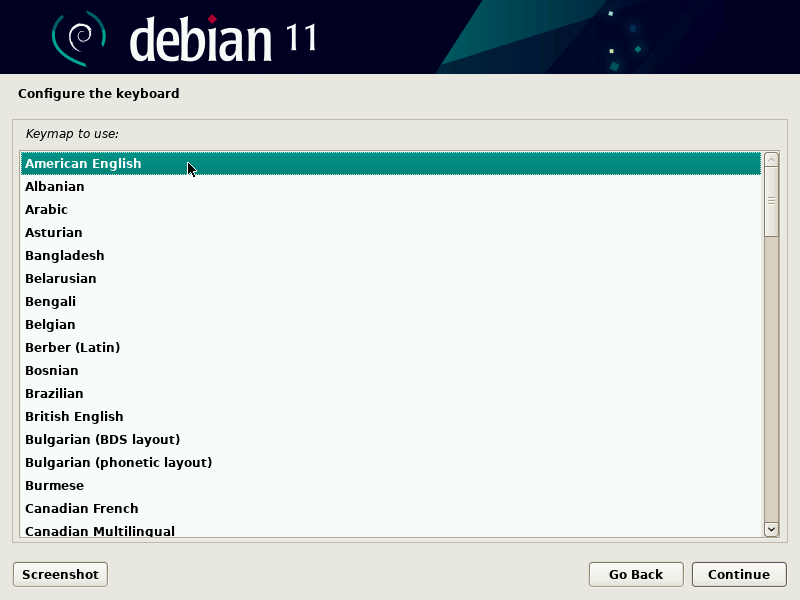The width and height of the screenshot is (800, 600).
Task: Select the Bangladesh keymap entry
Action: click(x=65, y=255)
